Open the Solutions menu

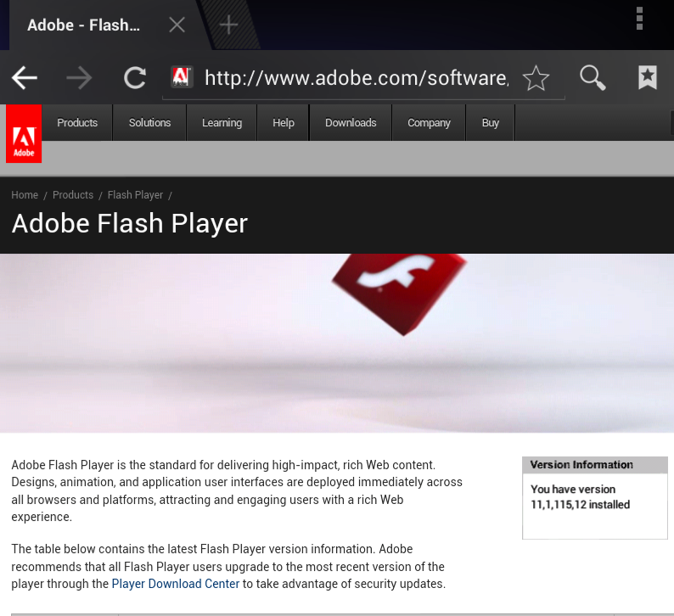point(149,123)
